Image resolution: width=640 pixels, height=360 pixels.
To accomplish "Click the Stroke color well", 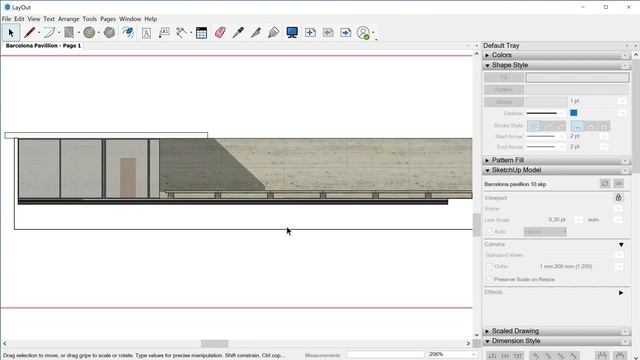I will tap(546, 102).
